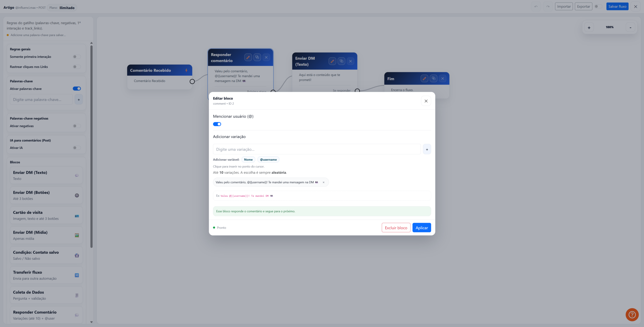644x327 pixels.
Task: Edit the Responder comentário node with pencil icon
Action: [248, 57]
